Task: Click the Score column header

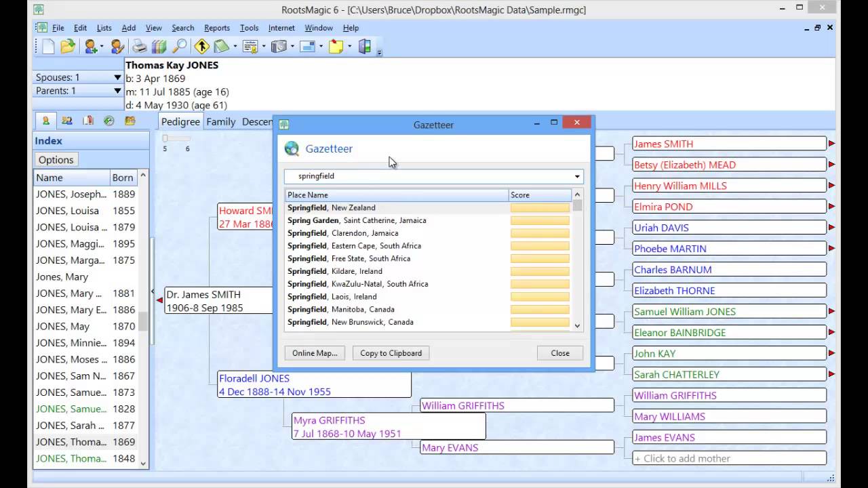Action: tap(540, 195)
